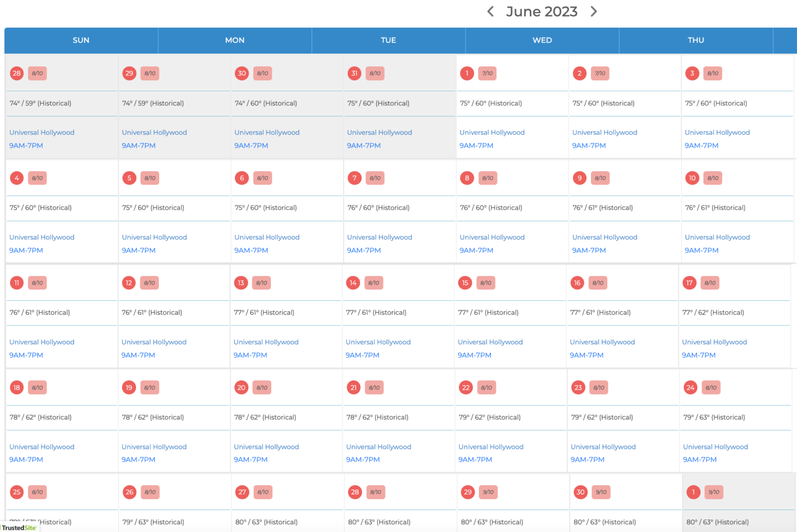The height and width of the screenshot is (532, 797).
Task: Click the 9/10 crowd badge on June 29
Action: pyautogui.click(x=488, y=492)
